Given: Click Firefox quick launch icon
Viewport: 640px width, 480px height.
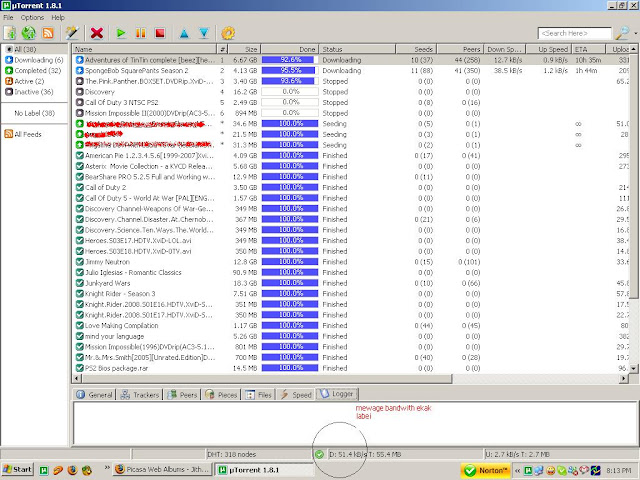Looking at the screenshot, I should (x=72, y=470).
